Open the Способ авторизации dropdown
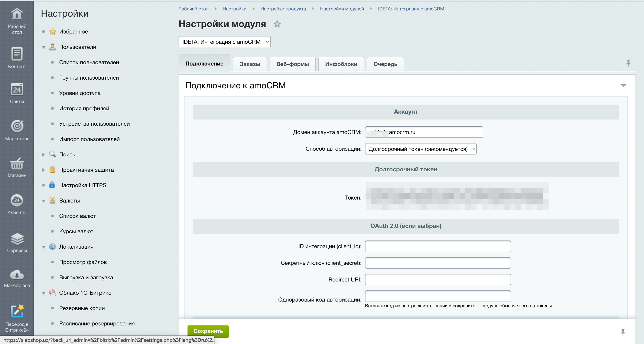The width and height of the screenshot is (644, 344). pos(420,149)
